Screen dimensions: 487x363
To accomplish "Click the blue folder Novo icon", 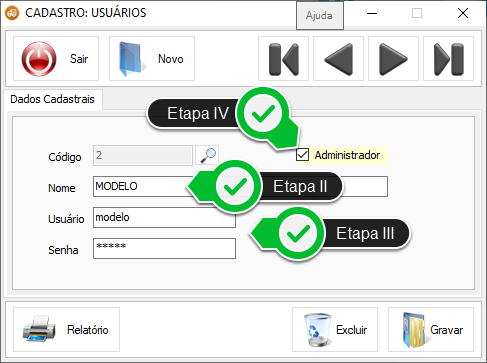I will [x=132, y=59].
